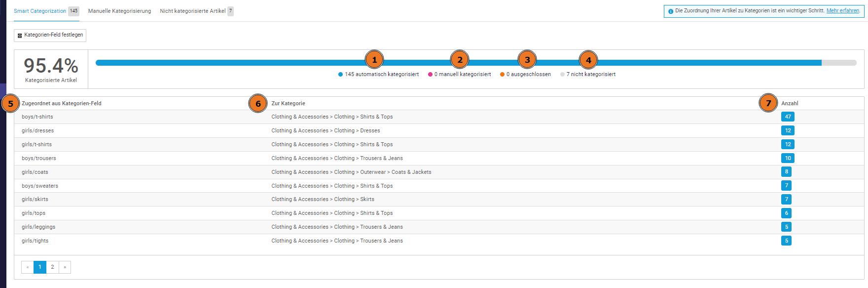The height and width of the screenshot is (288, 868).
Task: Click the blue dot for automatisch kategorisiert
Action: [x=340, y=75]
